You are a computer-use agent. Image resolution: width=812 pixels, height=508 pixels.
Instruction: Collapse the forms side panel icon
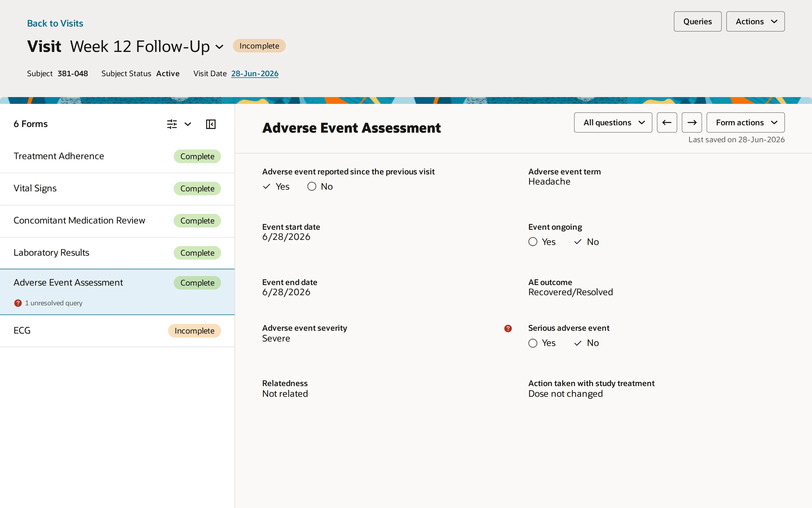pos(211,124)
